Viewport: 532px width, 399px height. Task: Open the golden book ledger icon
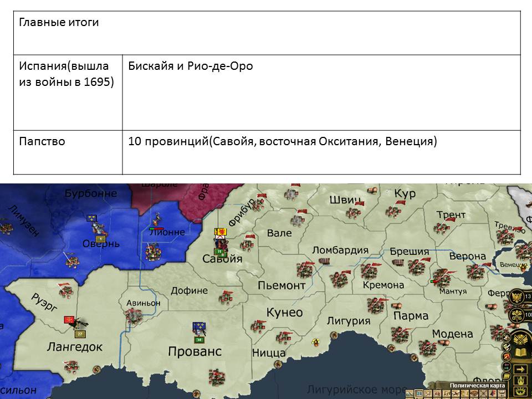click(520, 352)
